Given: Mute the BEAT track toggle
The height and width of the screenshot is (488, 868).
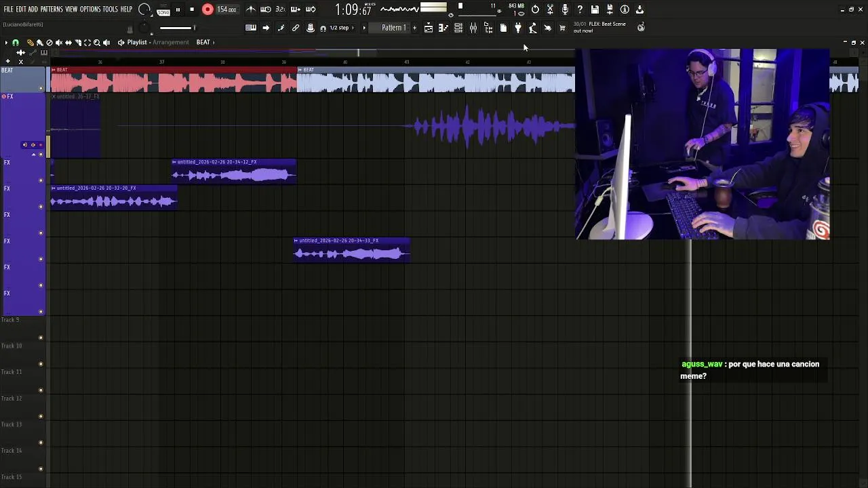Looking at the screenshot, I should [x=41, y=88].
